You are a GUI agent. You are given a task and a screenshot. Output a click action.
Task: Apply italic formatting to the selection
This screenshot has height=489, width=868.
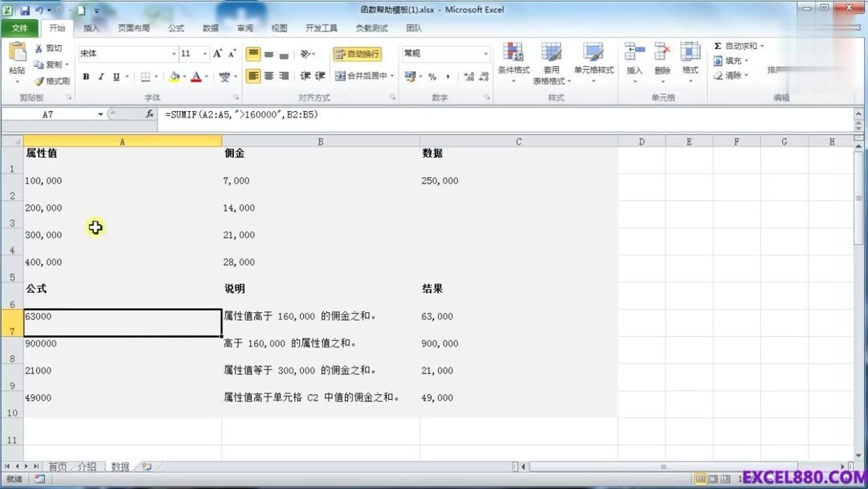pos(100,76)
